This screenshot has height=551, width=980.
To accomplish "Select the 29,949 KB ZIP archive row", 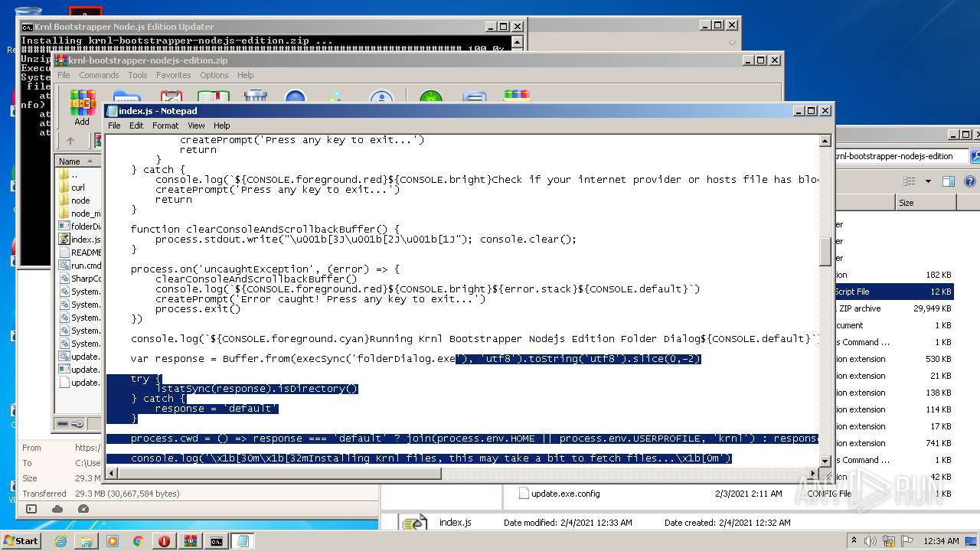I will [894, 308].
